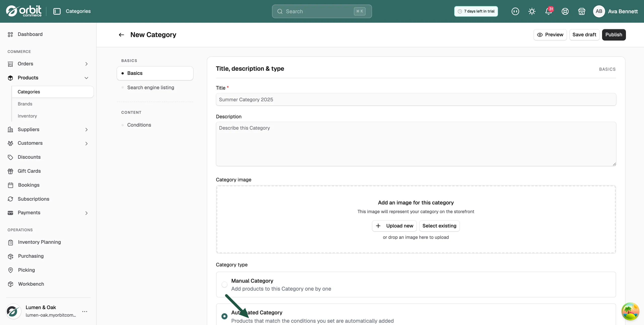The image size is (644, 325).
Task: Expand the Orders chevron
Action: (x=86, y=64)
